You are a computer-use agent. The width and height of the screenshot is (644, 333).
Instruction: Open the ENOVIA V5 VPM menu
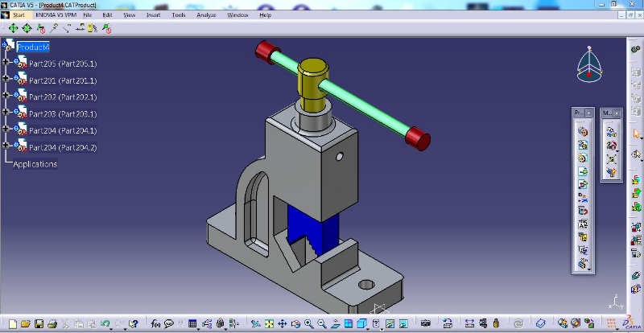[x=56, y=14]
